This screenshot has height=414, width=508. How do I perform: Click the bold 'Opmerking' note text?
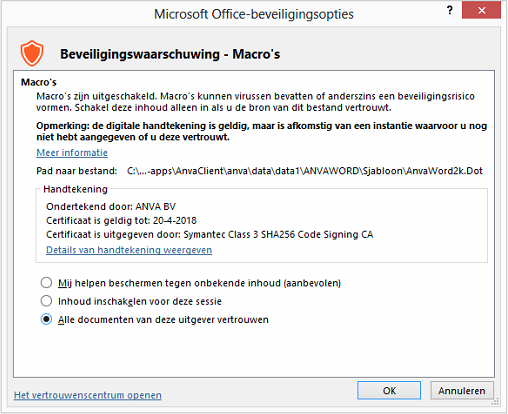(261, 131)
